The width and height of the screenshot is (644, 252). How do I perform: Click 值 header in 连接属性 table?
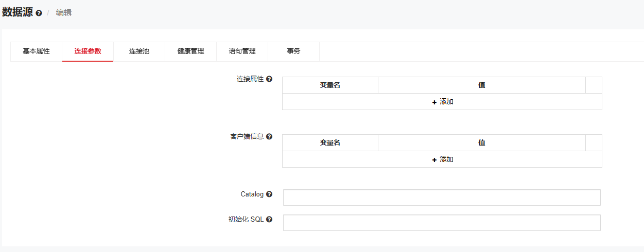point(481,85)
